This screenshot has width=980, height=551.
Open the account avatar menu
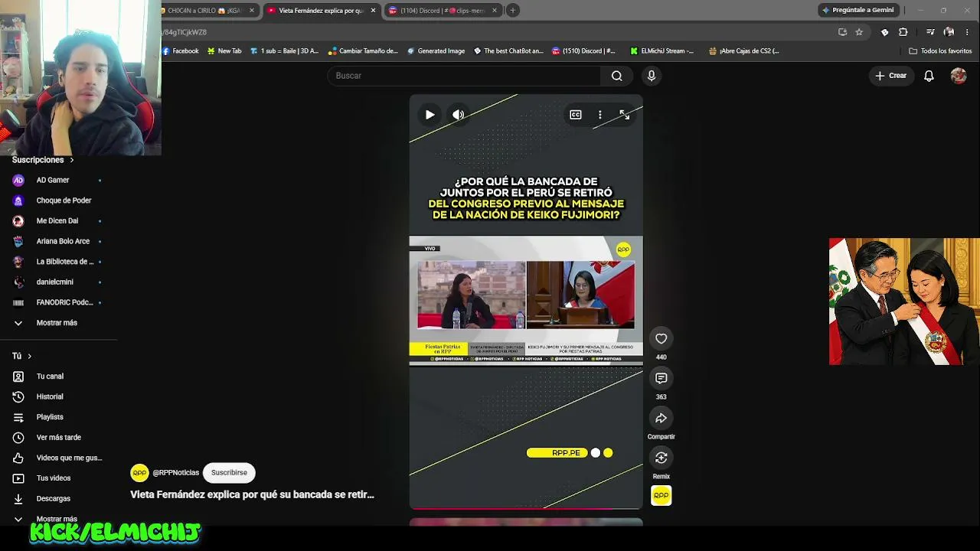pos(959,76)
